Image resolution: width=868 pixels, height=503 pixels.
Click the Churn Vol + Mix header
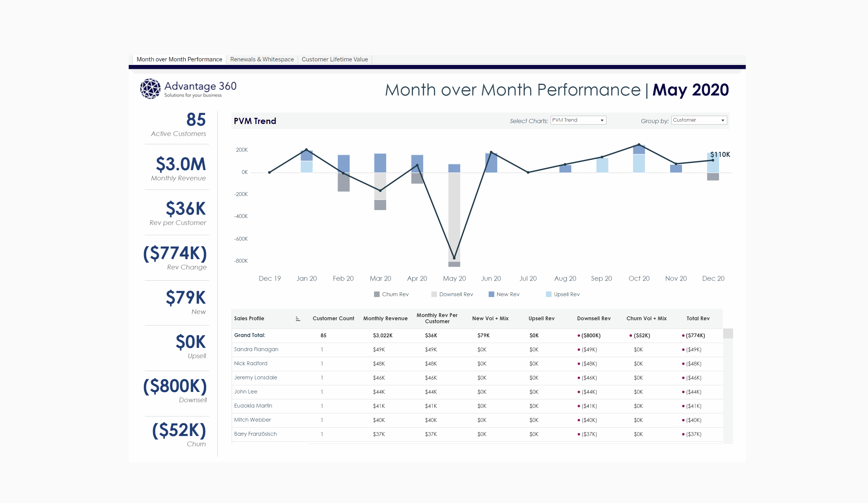(646, 318)
